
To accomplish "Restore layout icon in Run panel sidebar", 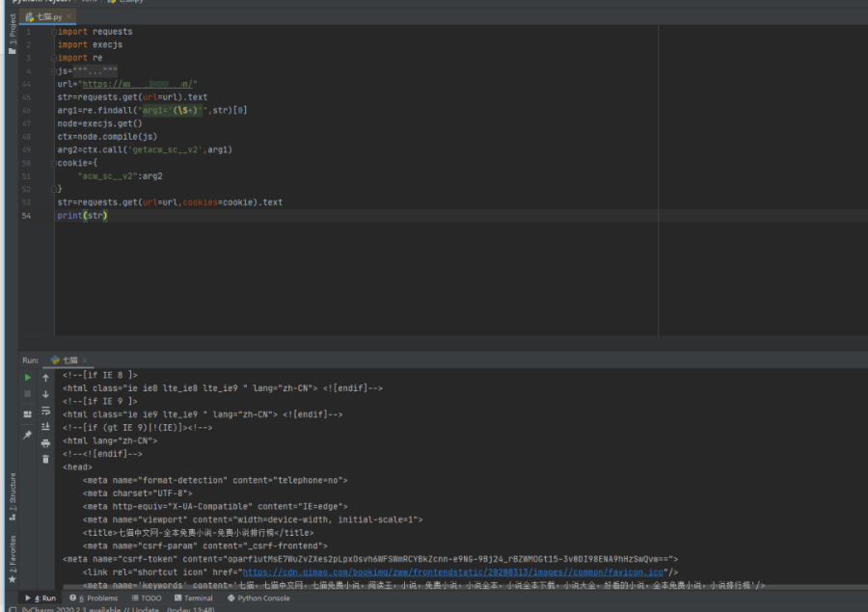I will pyautogui.click(x=28, y=413).
